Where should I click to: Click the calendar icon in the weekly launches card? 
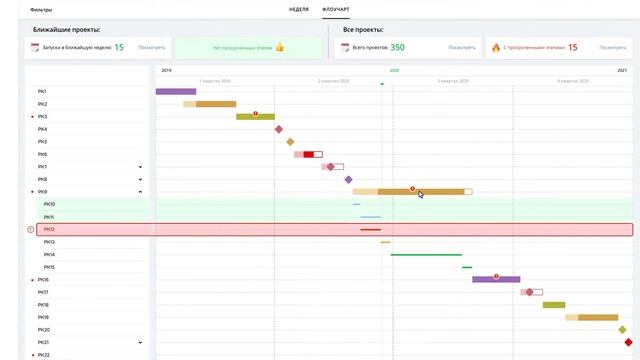[35, 47]
